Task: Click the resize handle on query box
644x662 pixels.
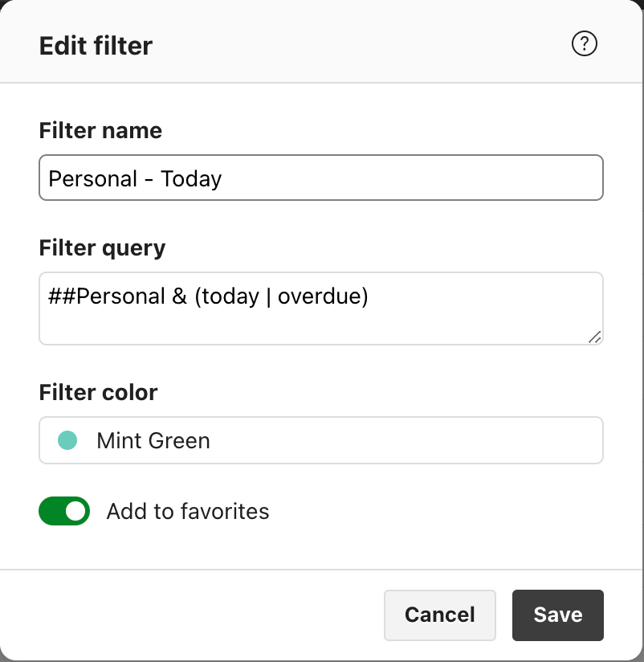Action: coord(596,338)
